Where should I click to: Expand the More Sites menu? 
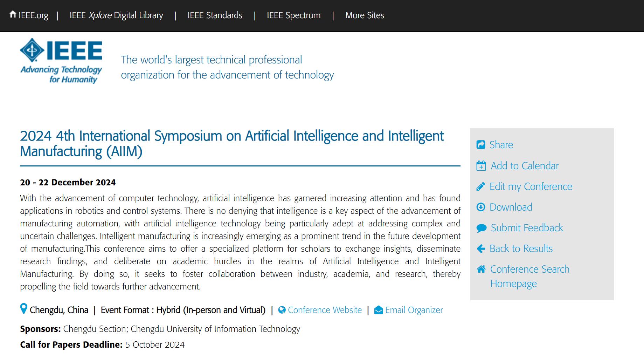(365, 15)
